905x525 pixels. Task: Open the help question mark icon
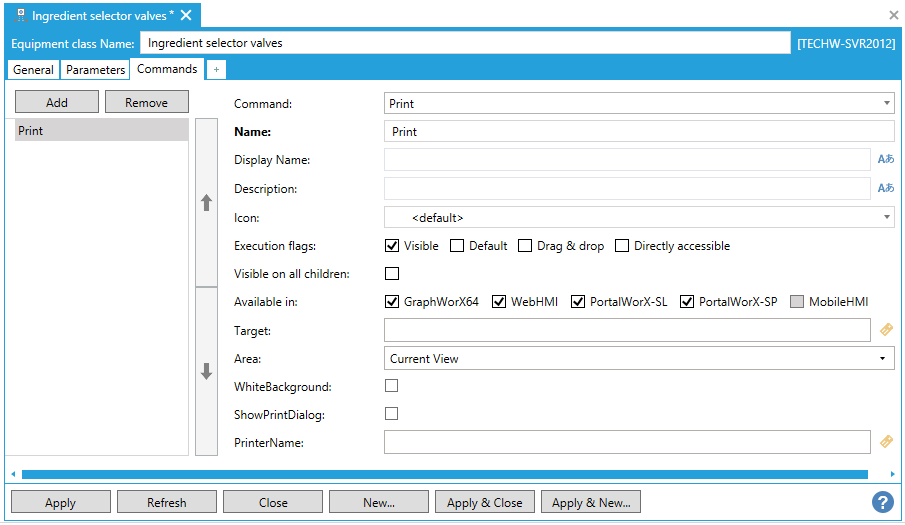click(x=882, y=502)
